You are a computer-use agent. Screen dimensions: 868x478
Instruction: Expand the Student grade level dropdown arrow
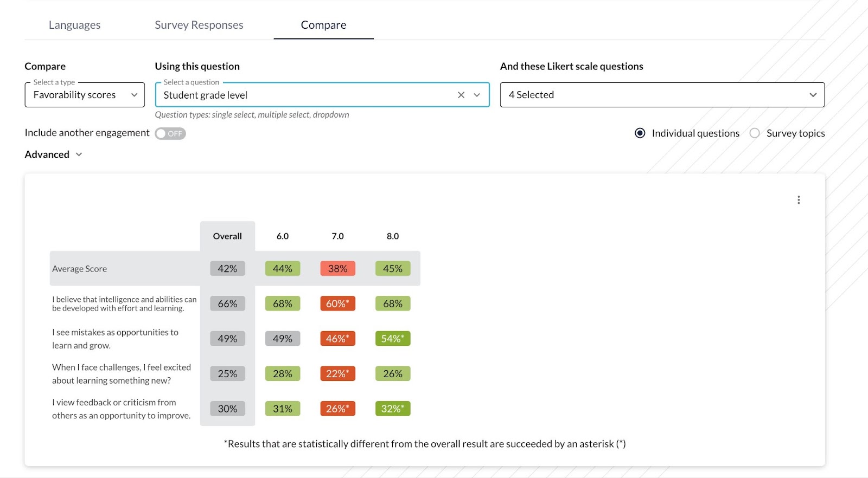(x=477, y=95)
